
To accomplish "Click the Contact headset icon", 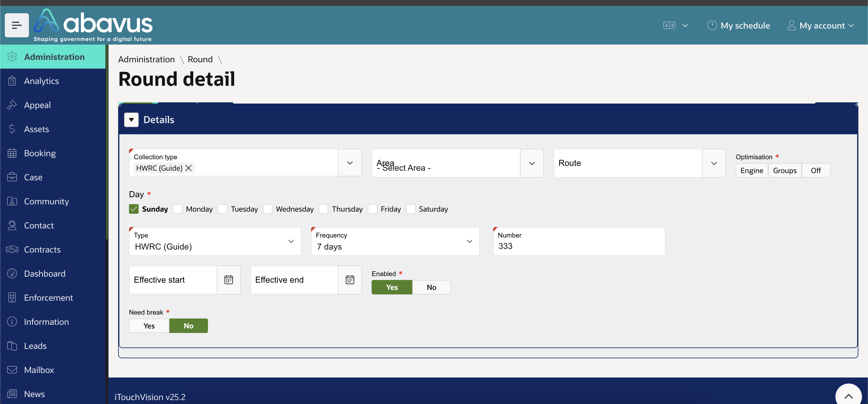I will click(12, 225).
